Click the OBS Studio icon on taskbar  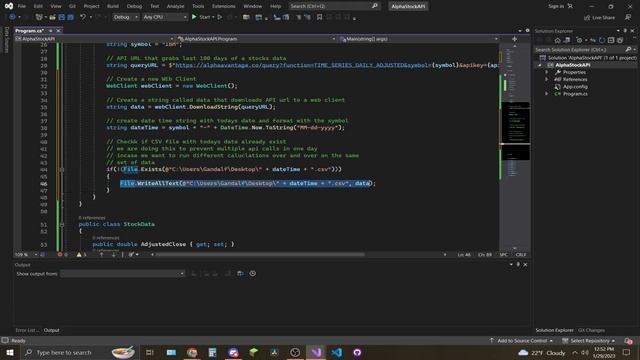(295, 352)
